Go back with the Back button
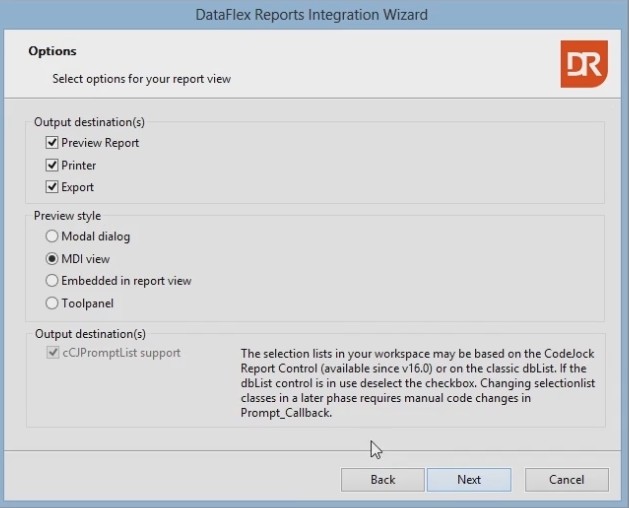 coord(382,480)
